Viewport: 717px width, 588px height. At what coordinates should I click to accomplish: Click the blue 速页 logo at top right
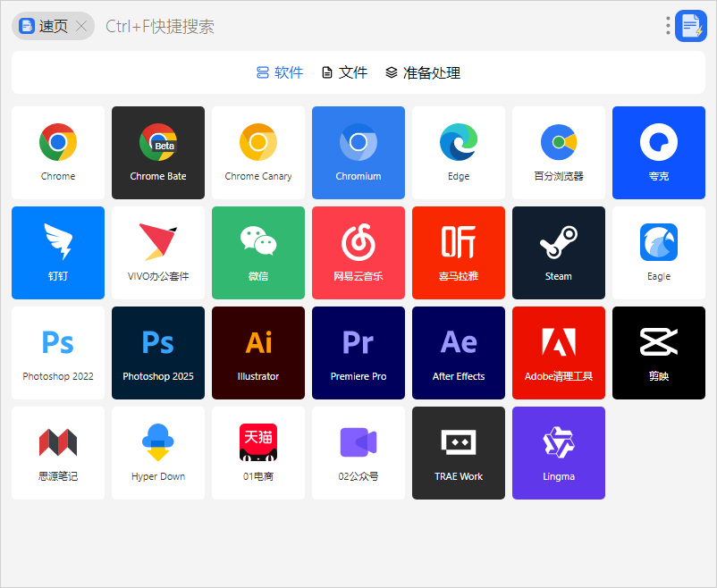click(691, 26)
